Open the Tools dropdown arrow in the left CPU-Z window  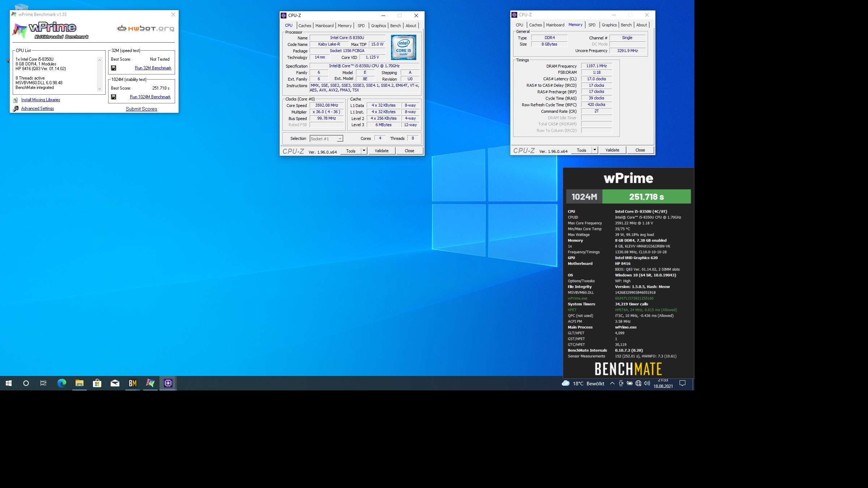point(364,151)
